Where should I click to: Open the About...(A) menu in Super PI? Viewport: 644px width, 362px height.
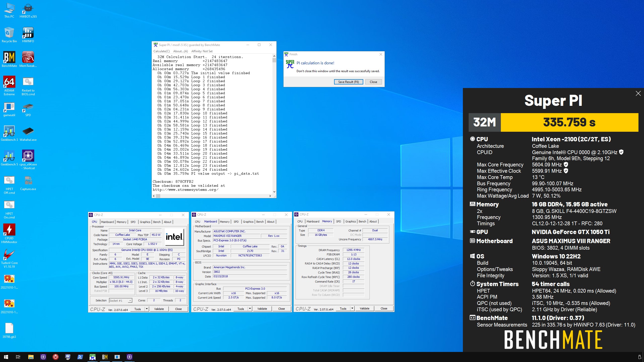(180, 51)
